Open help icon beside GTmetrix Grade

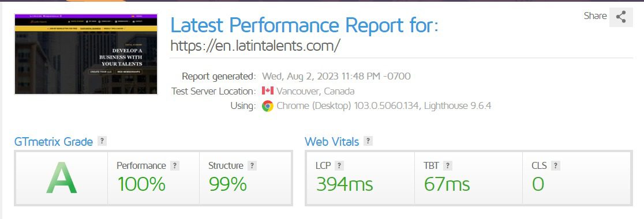coord(102,141)
